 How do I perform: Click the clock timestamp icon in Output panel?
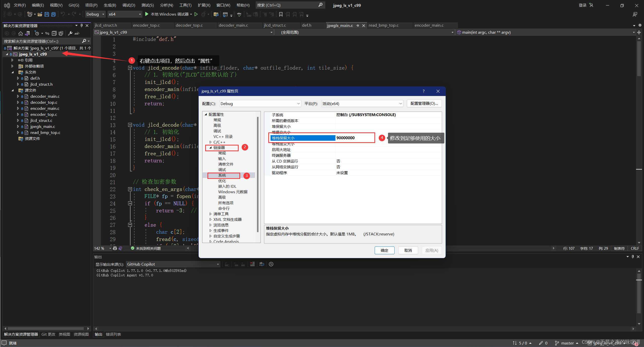point(271,264)
